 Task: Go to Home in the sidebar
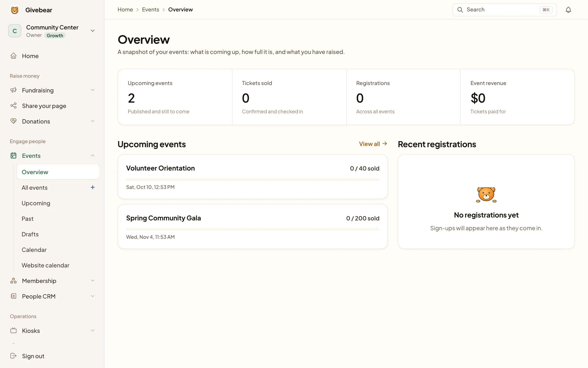tap(52, 56)
